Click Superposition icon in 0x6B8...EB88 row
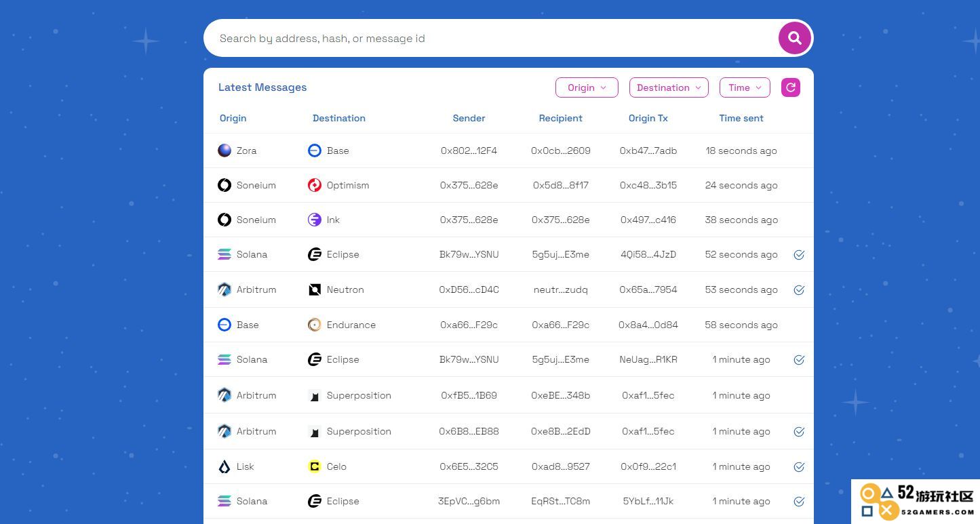980x524 pixels. point(315,431)
